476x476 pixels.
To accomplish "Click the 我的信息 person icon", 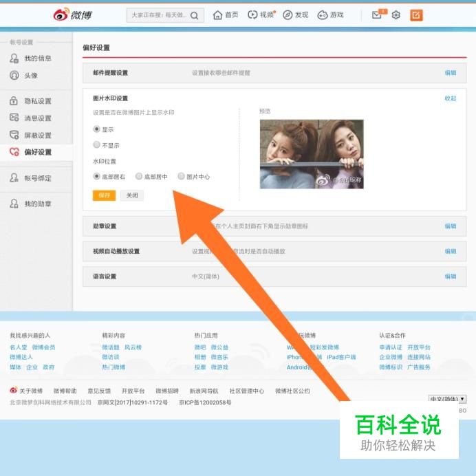I will pyautogui.click(x=14, y=58).
